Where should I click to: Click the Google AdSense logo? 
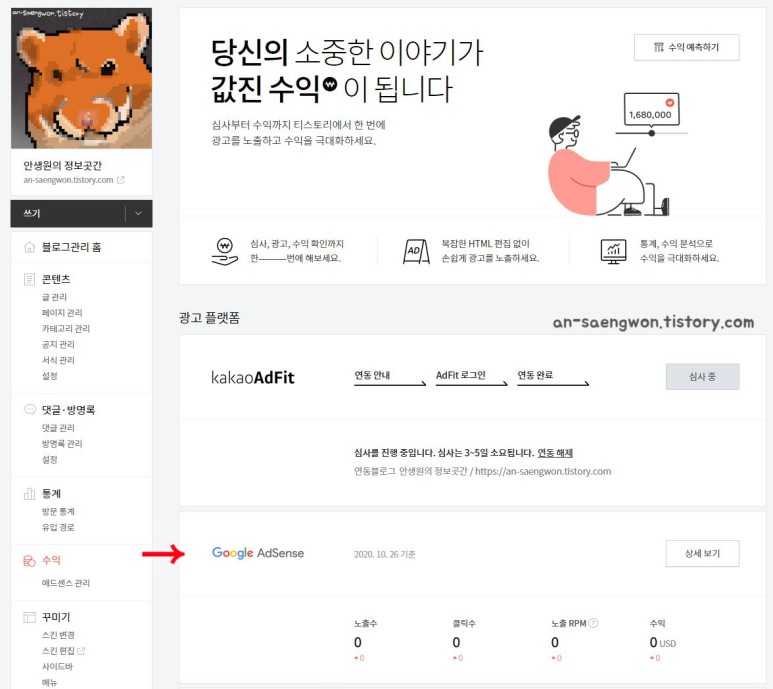pos(258,553)
